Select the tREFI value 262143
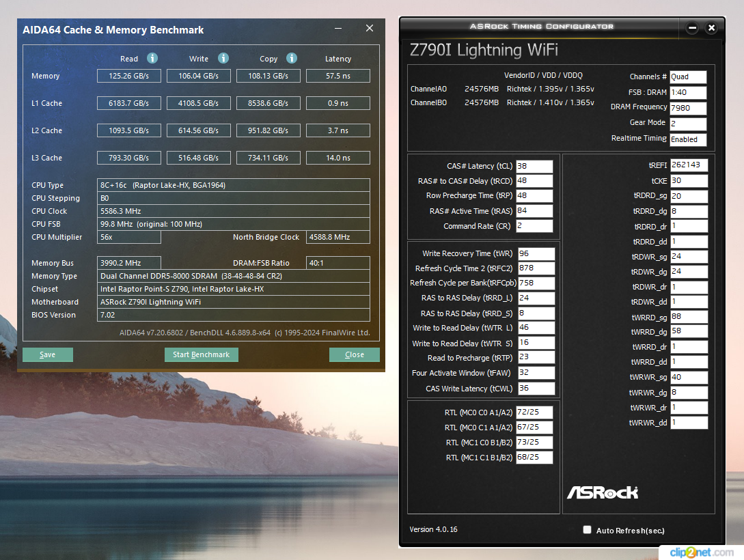 [x=689, y=165]
